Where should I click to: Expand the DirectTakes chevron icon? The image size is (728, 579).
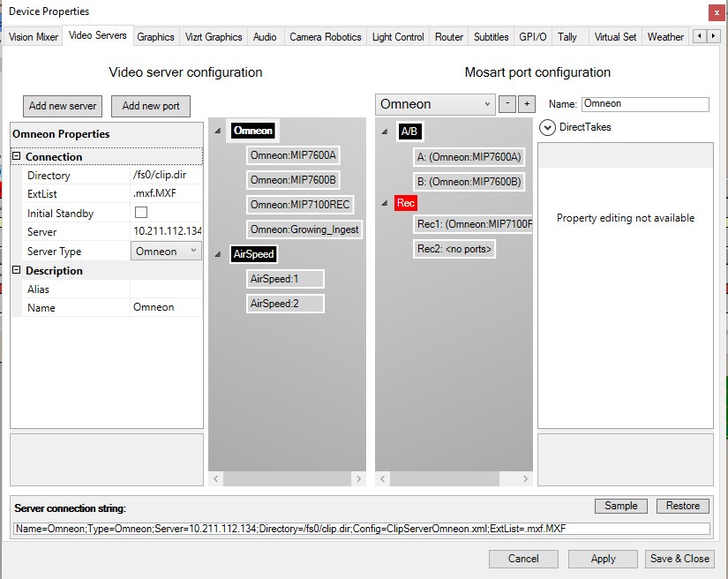[548, 127]
